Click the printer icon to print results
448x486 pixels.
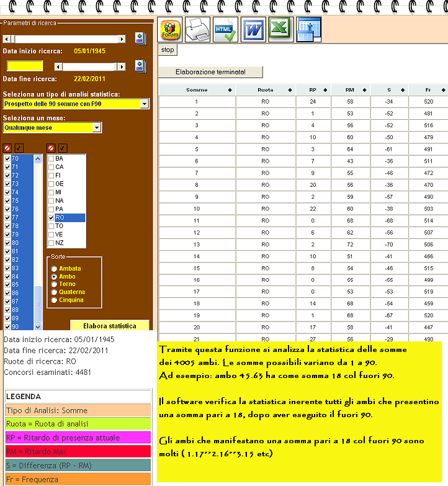click(198, 30)
